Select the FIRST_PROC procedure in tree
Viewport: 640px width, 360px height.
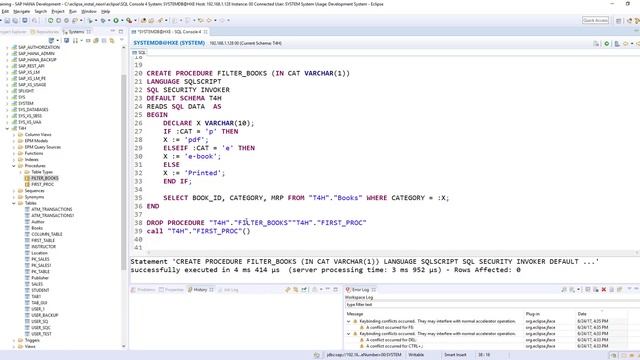(x=42, y=184)
